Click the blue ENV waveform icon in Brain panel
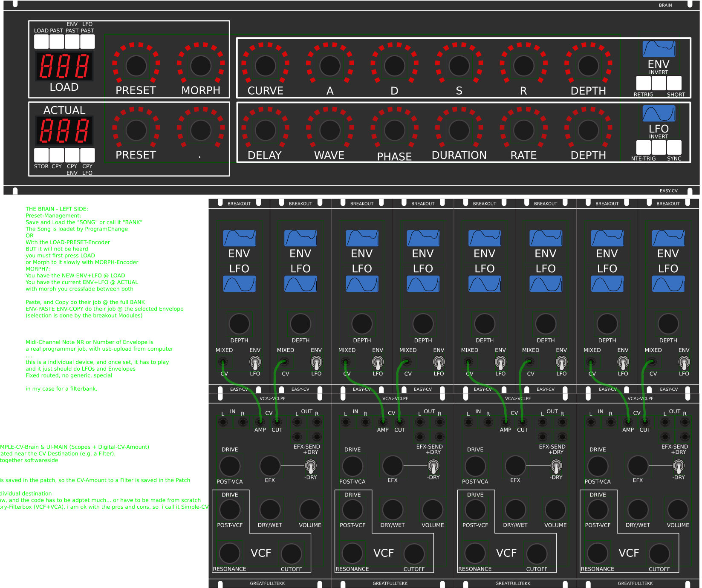Viewport: 702px width, 588px height. pyautogui.click(x=659, y=49)
